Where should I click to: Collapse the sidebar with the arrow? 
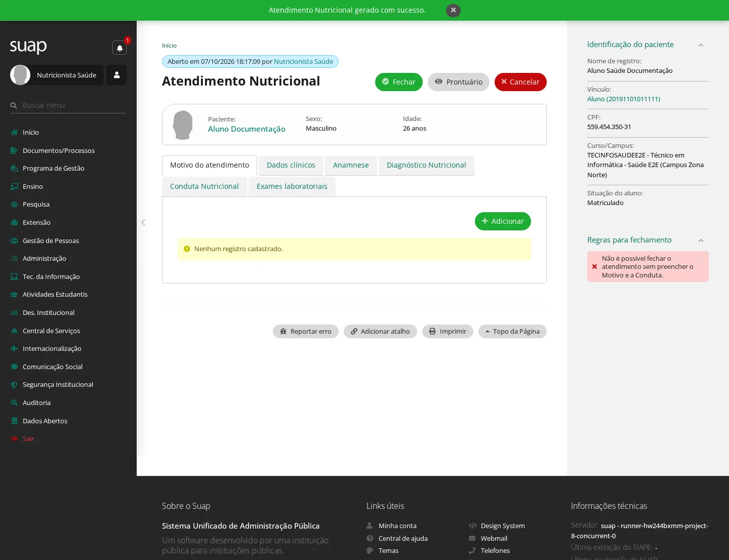coord(143,222)
